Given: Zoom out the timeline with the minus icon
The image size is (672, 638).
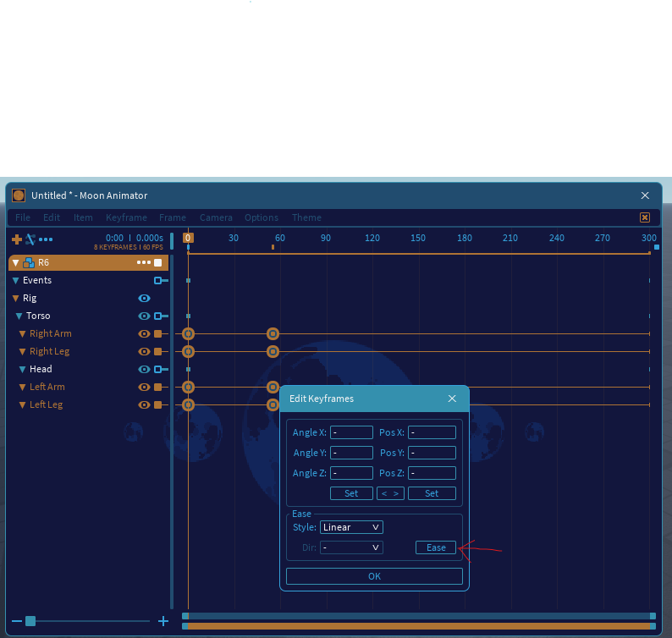Looking at the screenshot, I should (x=17, y=621).
